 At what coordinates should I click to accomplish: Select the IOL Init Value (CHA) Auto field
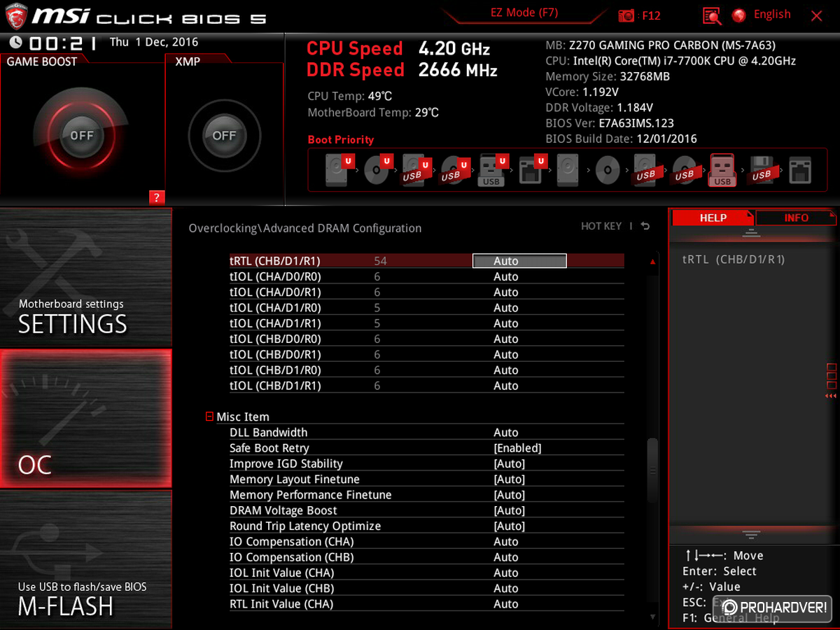tap(505, 573)
